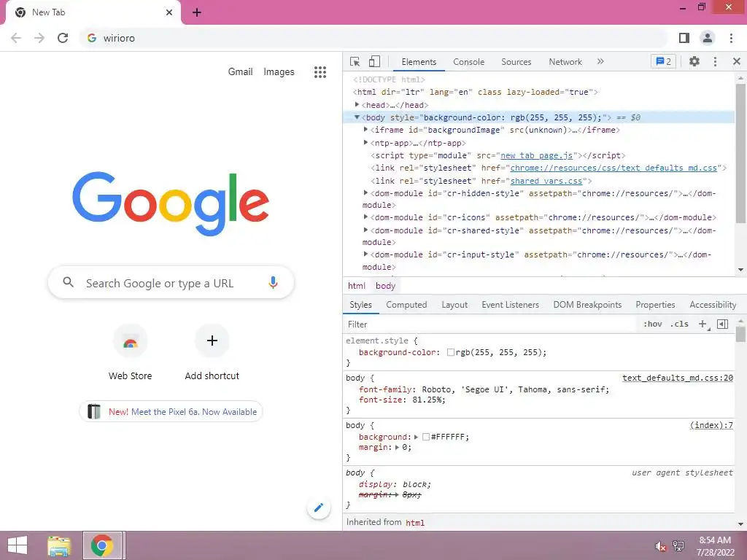Screen dimensions: 747x560
Task: Open network tray icon
Action: click(678, 546)
